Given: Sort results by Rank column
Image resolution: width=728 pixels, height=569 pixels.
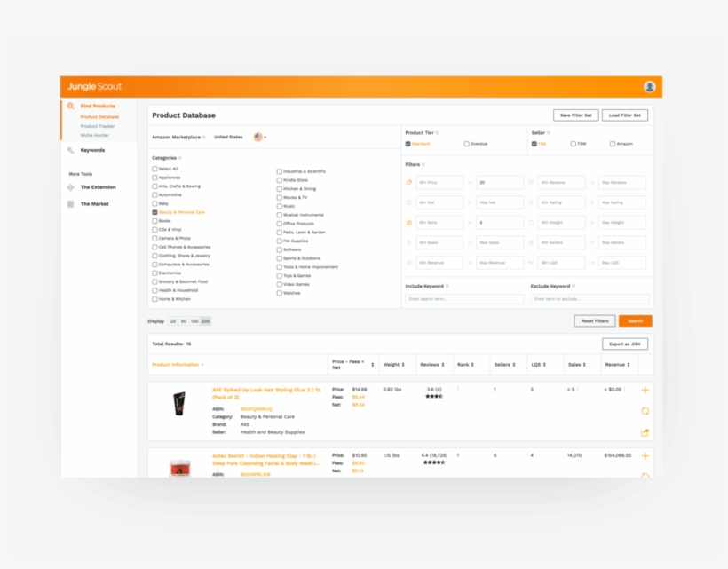Looking at the screenshot, I should point(465,365).
